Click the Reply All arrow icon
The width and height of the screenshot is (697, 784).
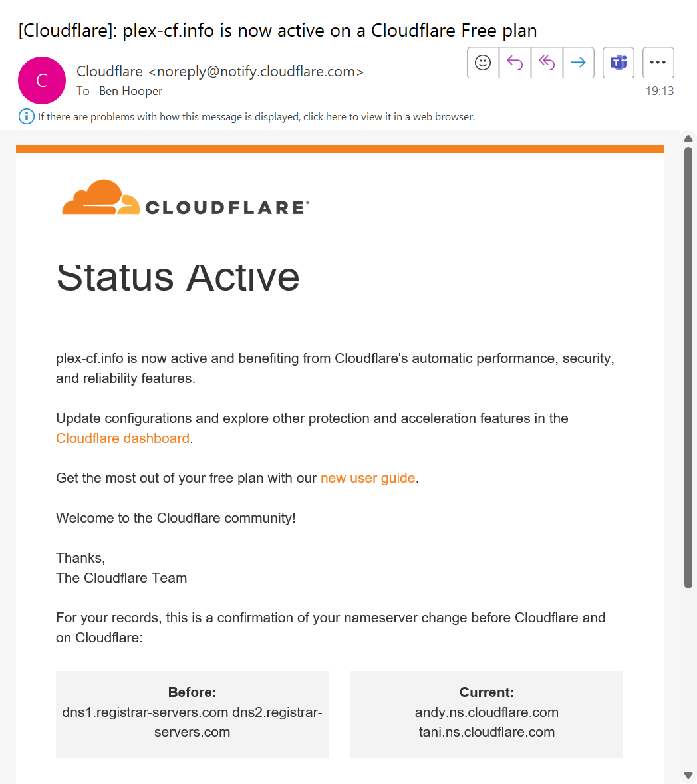pos(547,63)
